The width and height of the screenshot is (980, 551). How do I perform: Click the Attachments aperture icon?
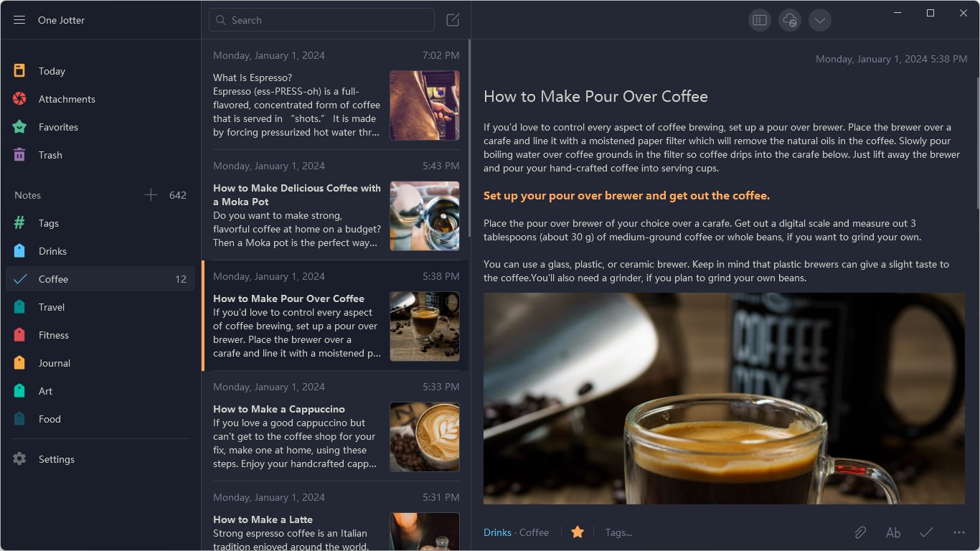click(19, 98)
